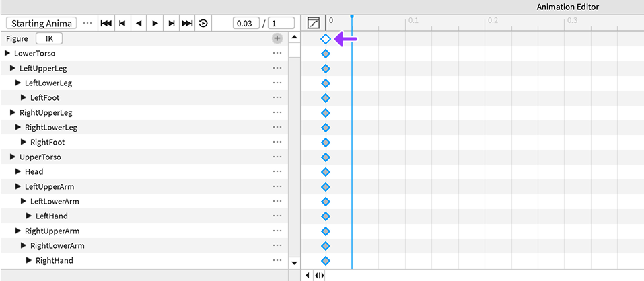Open the curve editor icon
The height and width of the screenshot is (281, 644).
pos(314,23)
